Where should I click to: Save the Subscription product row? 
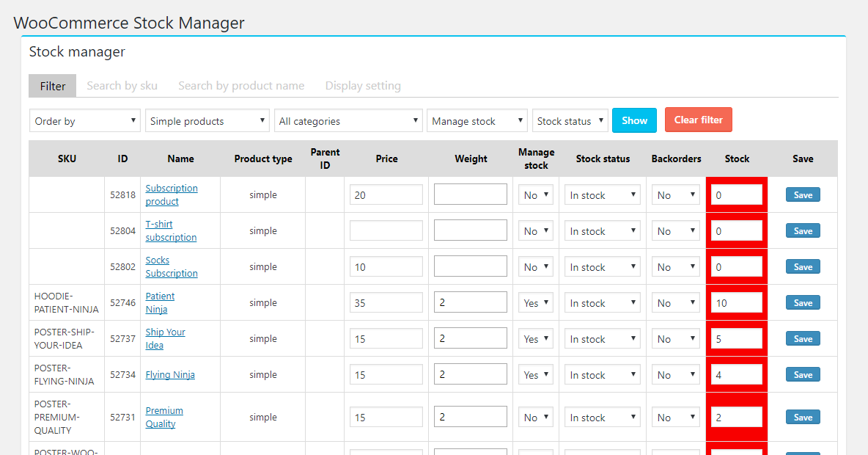click(x=803, y=194)
